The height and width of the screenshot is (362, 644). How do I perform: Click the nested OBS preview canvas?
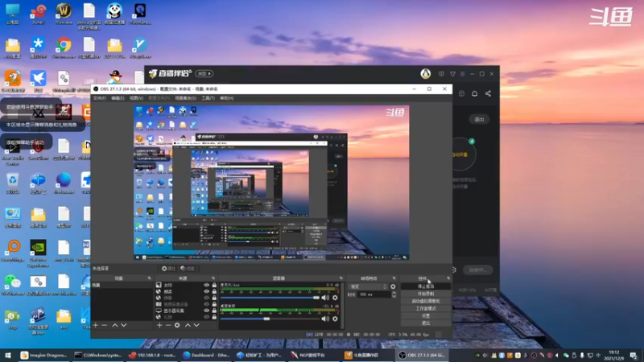coord(271,183)
